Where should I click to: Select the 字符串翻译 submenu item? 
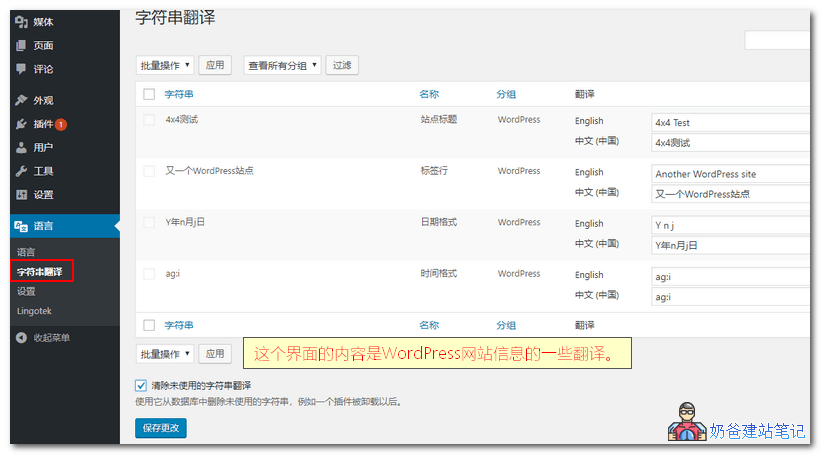(40, 271)
